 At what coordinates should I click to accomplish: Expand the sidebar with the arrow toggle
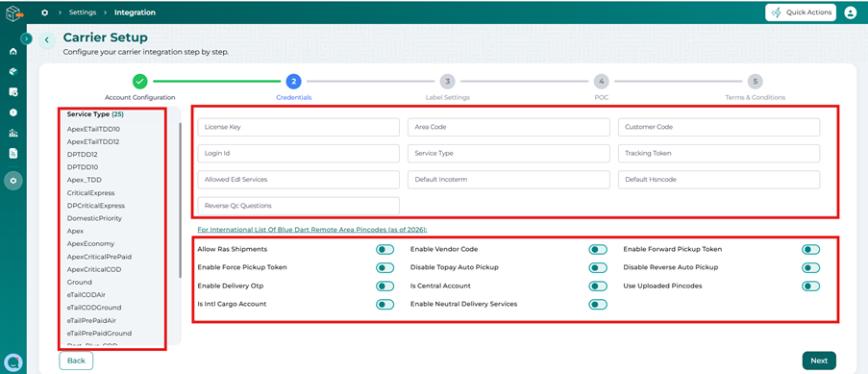[x=26, y=38]
